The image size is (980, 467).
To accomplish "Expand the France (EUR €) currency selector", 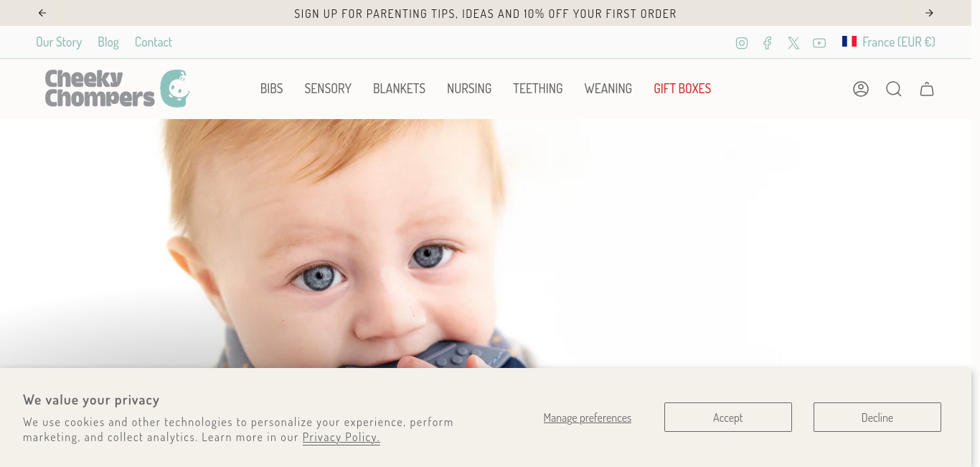I will tap(889, 42).
